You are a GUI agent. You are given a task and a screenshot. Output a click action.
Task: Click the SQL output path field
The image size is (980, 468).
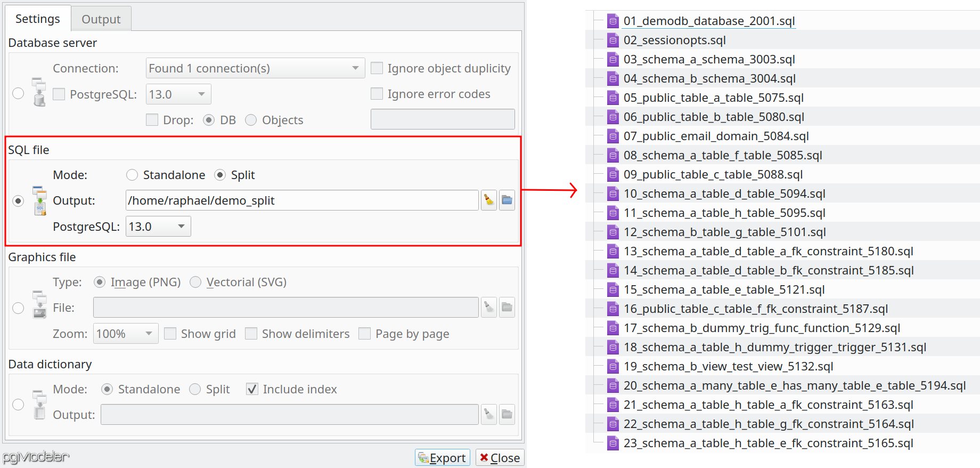point(302,200)
